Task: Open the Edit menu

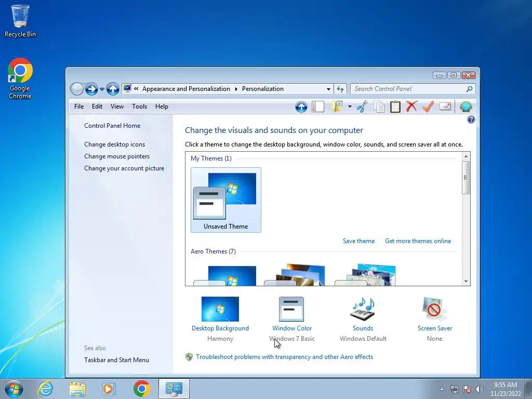Action: coord(97,107)
